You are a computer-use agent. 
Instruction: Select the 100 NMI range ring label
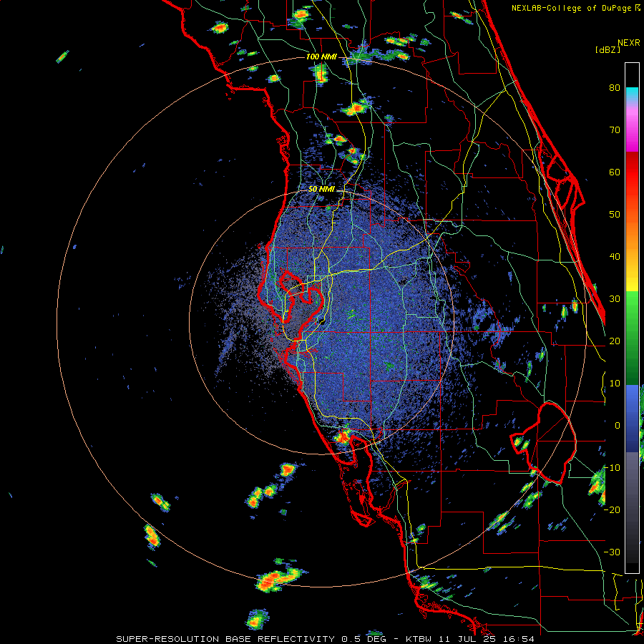click(x=321, y=57)
